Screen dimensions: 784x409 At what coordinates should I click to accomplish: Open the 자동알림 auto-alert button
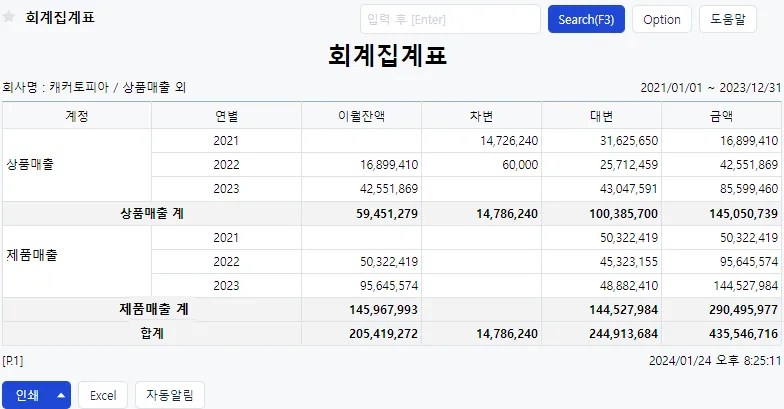170,395
